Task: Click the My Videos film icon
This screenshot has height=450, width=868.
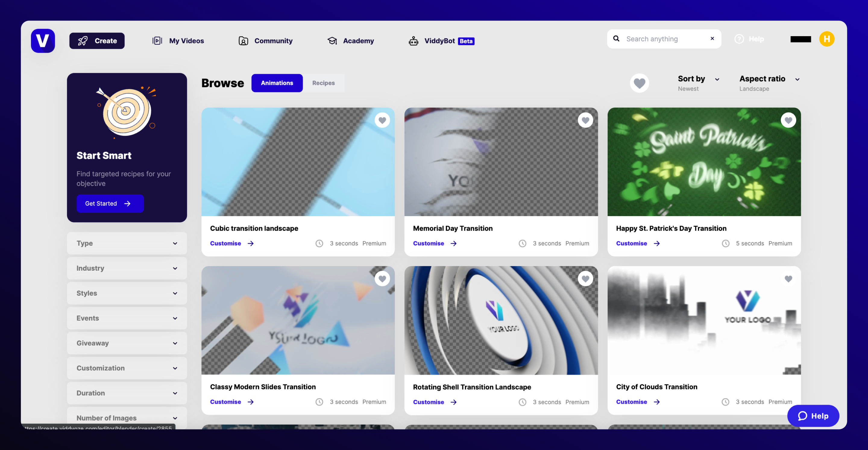Action: click(157, 41)
